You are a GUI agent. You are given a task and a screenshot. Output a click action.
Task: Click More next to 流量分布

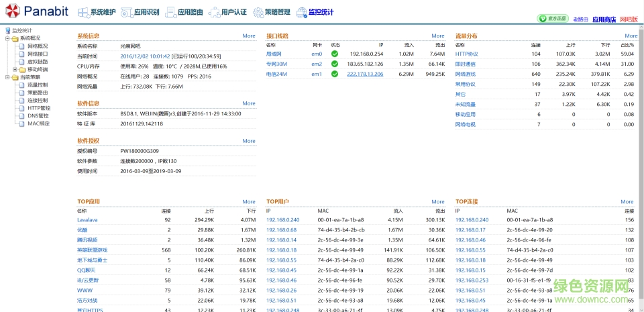tap(631, 36)
